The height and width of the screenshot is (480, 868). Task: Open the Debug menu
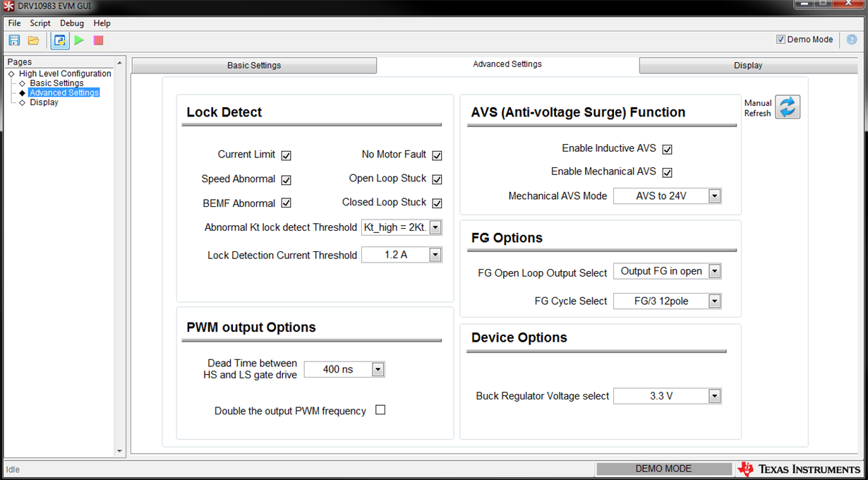[x=72, y=23]
